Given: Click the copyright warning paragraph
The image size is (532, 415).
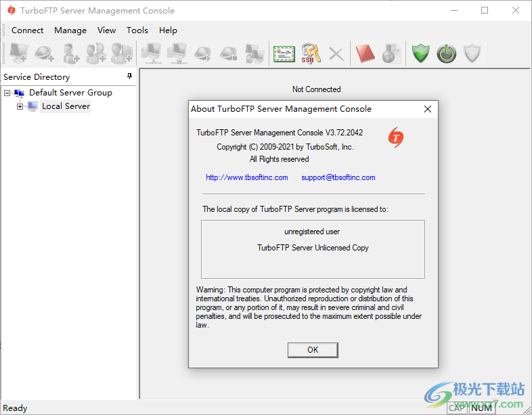Looking at the screenshot, I should point(309,307).
